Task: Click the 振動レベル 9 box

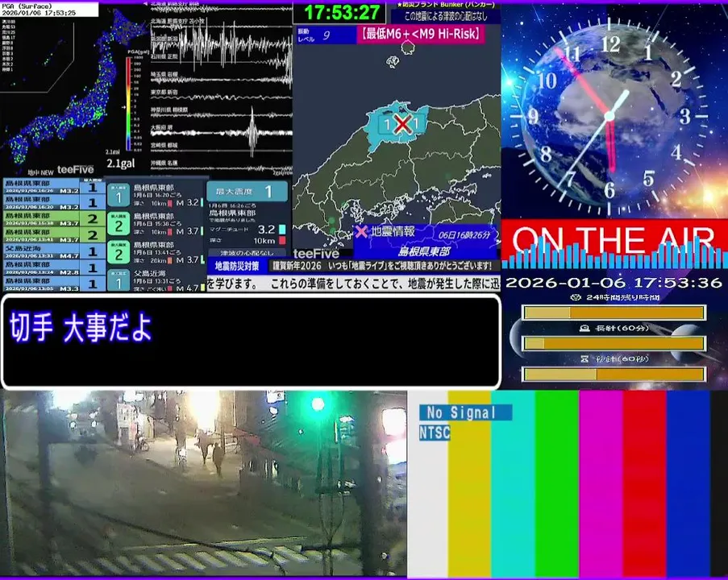Action: [x=326, y=35]
